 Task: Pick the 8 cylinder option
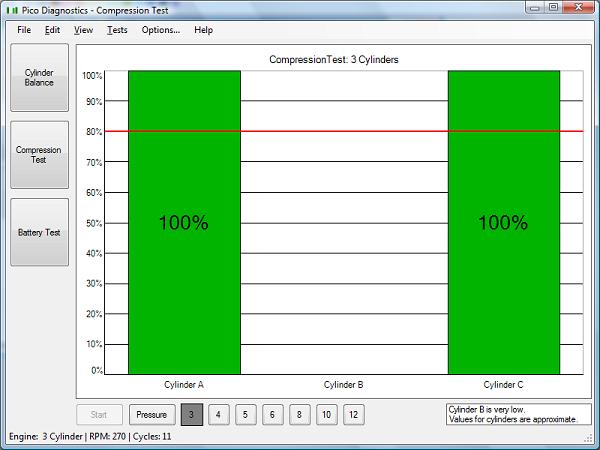299,414
